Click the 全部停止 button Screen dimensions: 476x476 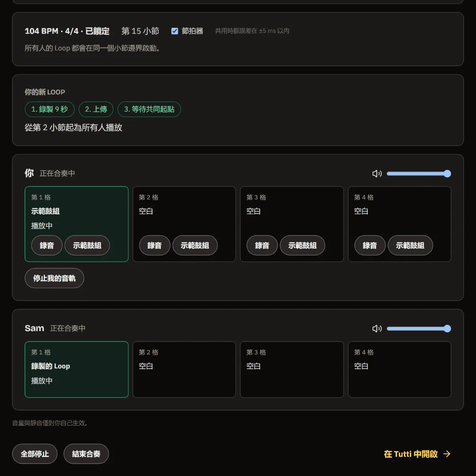click(x=35, y=454)
